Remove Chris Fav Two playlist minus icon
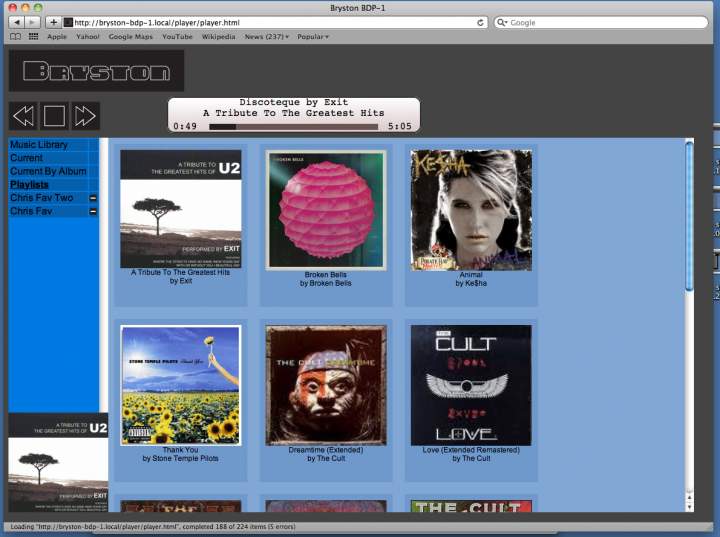This screenshot has height=537, width=720. [93, 198]
